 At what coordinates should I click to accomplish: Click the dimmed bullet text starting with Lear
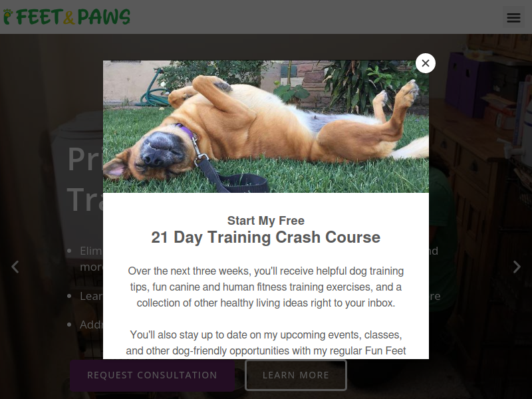tap(91, 296)
